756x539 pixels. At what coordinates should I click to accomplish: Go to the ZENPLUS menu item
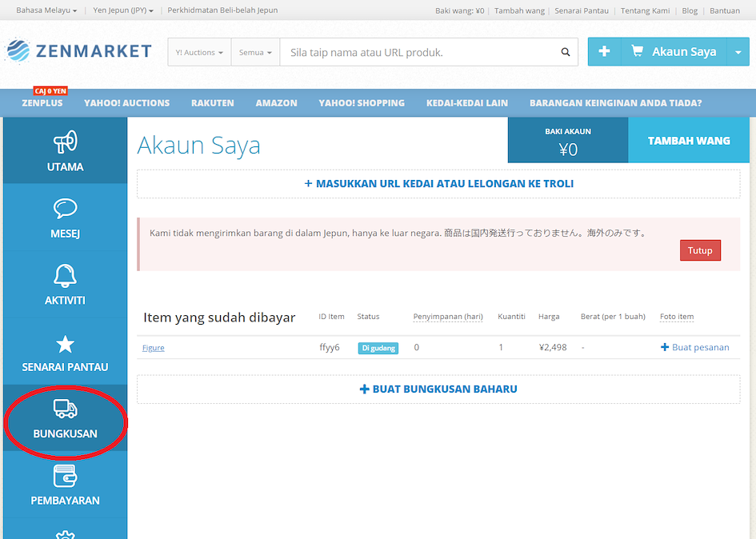pyautogui.click(x=42, y=102)
